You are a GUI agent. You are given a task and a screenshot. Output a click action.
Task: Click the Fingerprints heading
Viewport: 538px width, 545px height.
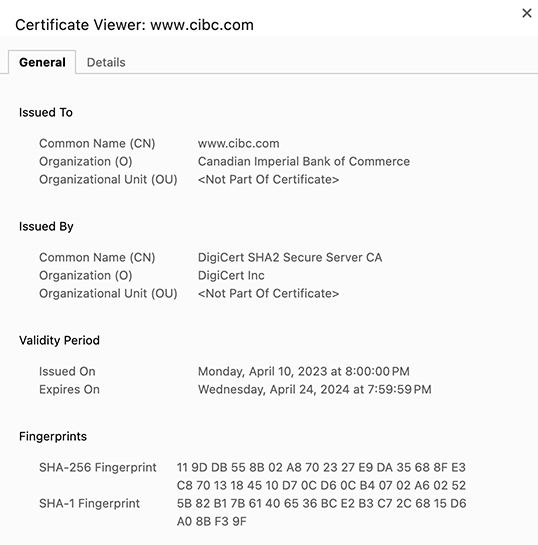(53, 437)
